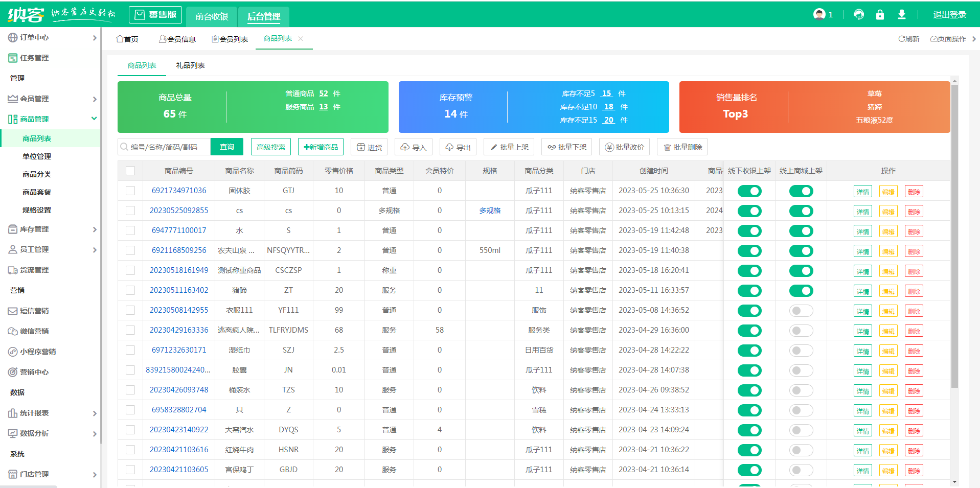980x488 pixels.
Task: Expand the 库存管理 menu arrow
Action: tap(95, 229)
